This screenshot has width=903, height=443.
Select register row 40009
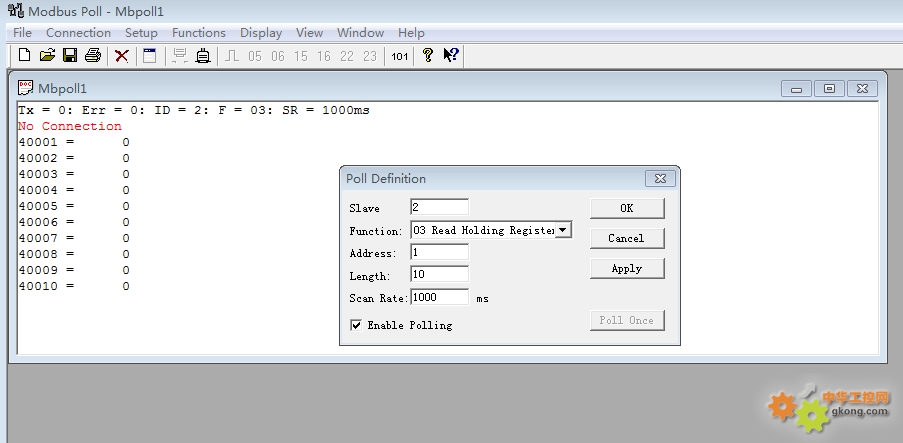tap(74, 270)
